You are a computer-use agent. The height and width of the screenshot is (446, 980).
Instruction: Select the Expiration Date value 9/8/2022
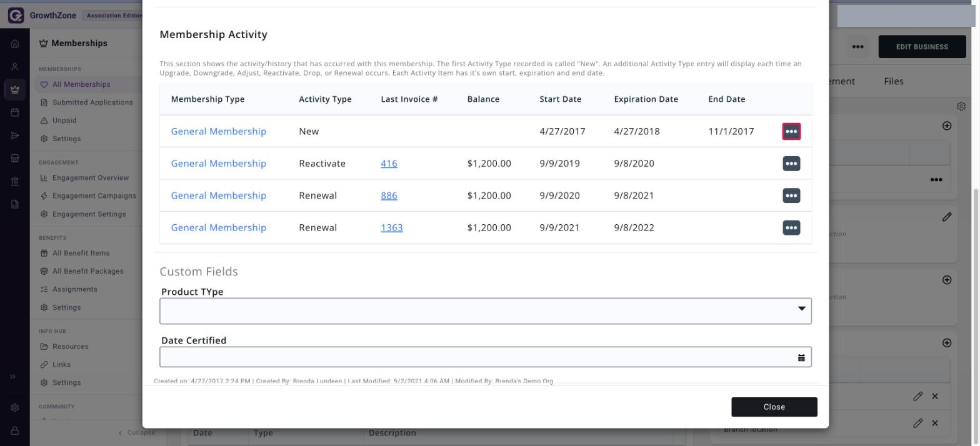point(634,228)
